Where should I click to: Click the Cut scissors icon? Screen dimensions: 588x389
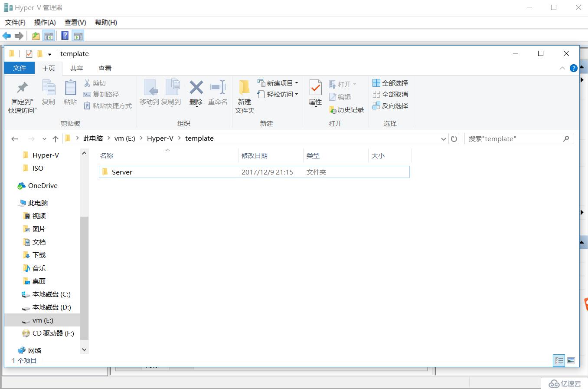[x=87, y=83]
